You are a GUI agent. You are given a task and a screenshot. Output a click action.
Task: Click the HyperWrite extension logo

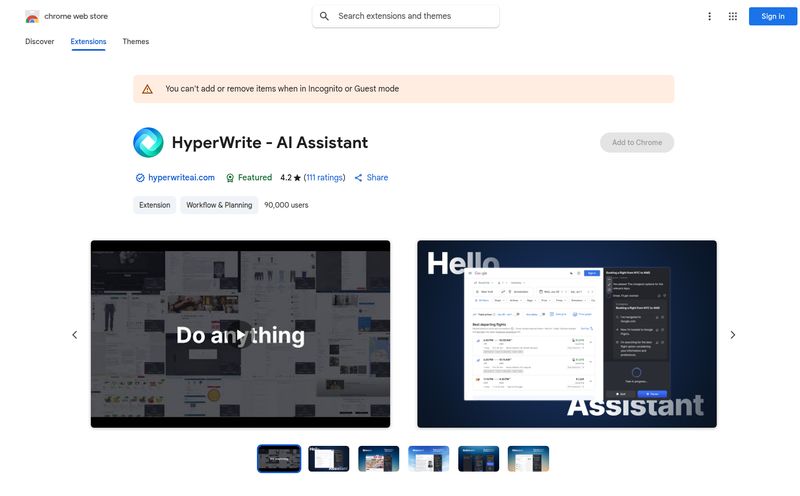coord(148,142)
